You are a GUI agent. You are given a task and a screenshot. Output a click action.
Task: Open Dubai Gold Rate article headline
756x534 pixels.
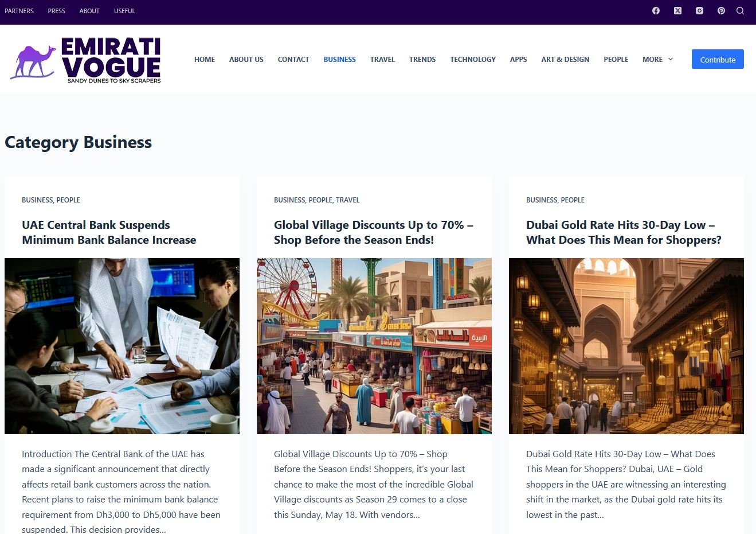623,232
